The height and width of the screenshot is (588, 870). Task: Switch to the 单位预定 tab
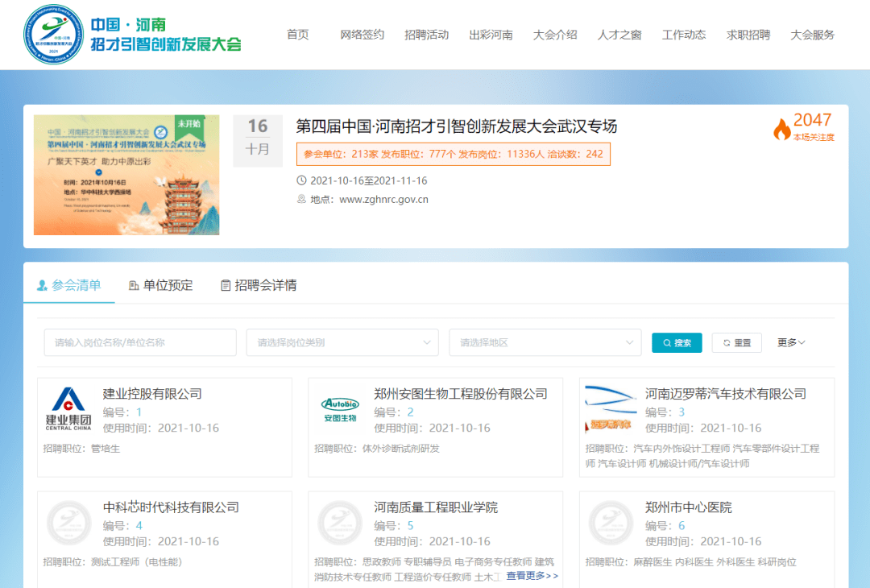coord(161,285)
